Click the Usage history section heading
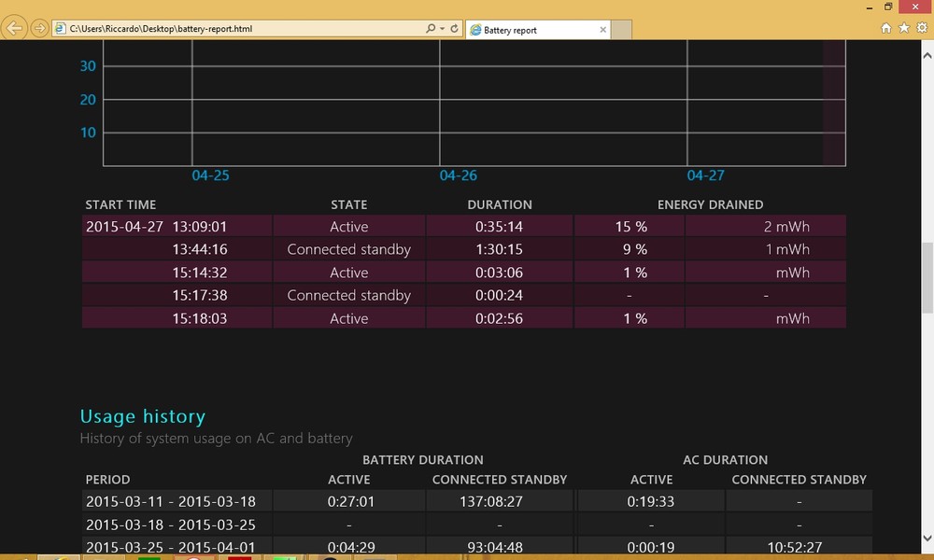Screen dimensions: 934x560 pos(142,416)
